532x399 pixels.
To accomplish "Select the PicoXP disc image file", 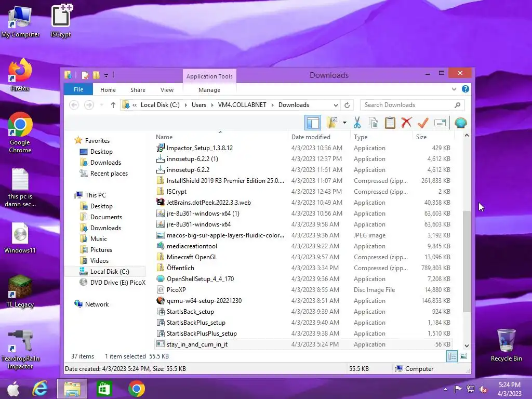I will pos(176,290).
